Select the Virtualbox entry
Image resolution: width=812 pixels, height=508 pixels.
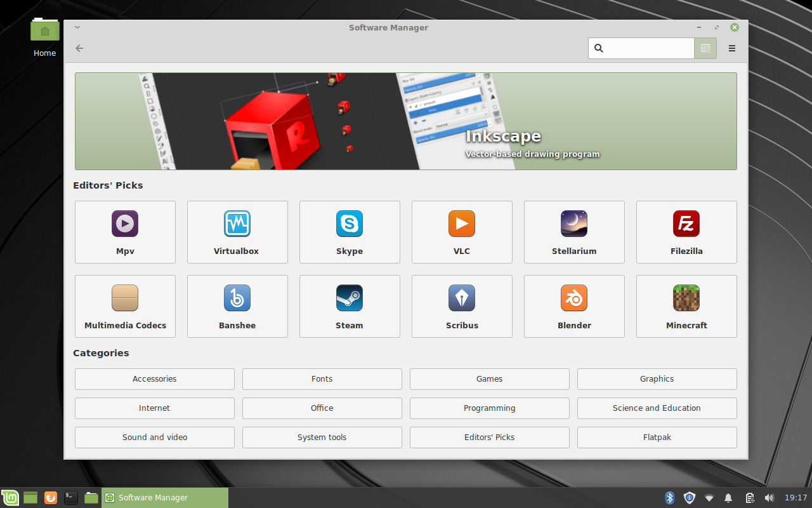[x=237, y=232]
